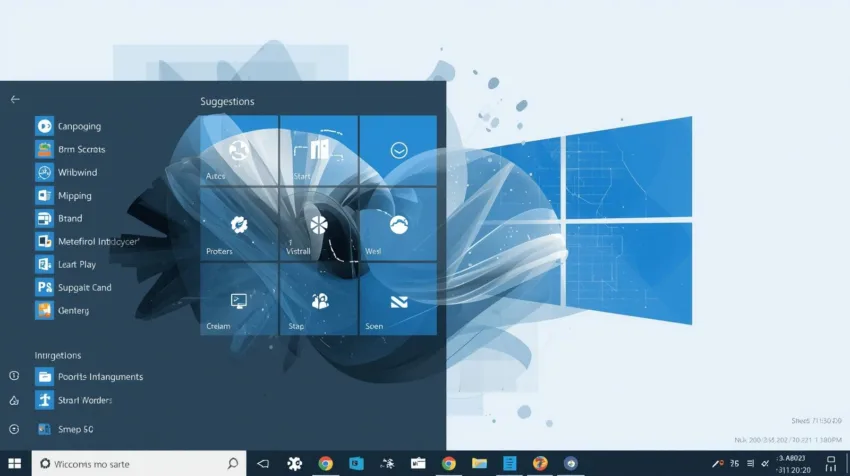The width and height of the screenshot is (850, 476).
Task: Expand the circled chevron-down tile
Action: tap(398, 151)
